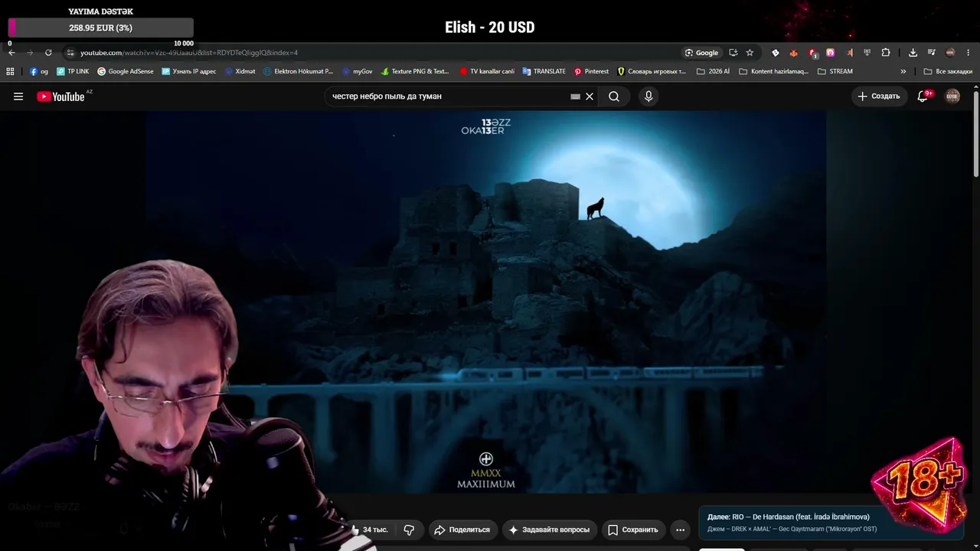View site information icon in address bar
This screenshot has width=980, height=551.
(x=70, y=53)
